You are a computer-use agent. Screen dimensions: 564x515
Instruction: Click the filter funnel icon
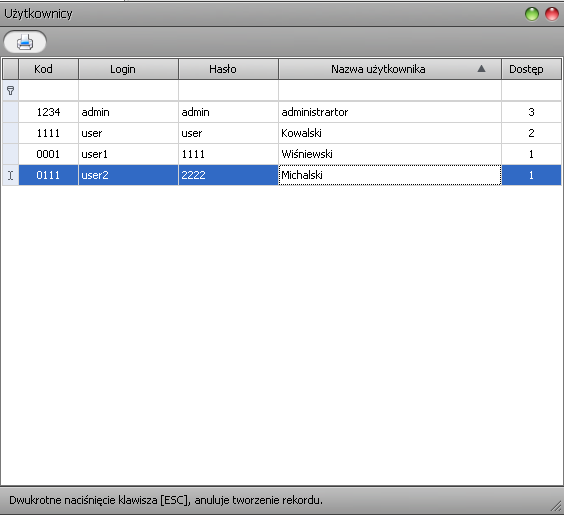coord(10,91)
